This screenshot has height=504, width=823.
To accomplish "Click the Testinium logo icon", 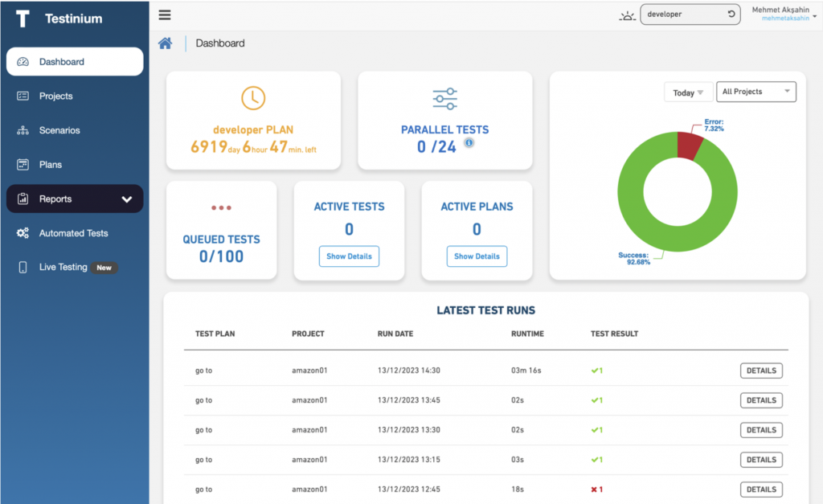I will click(22, 18).
